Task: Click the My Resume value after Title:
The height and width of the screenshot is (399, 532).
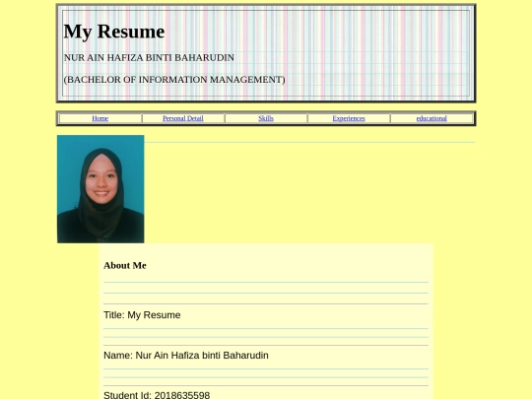Action: click(154, 315)
